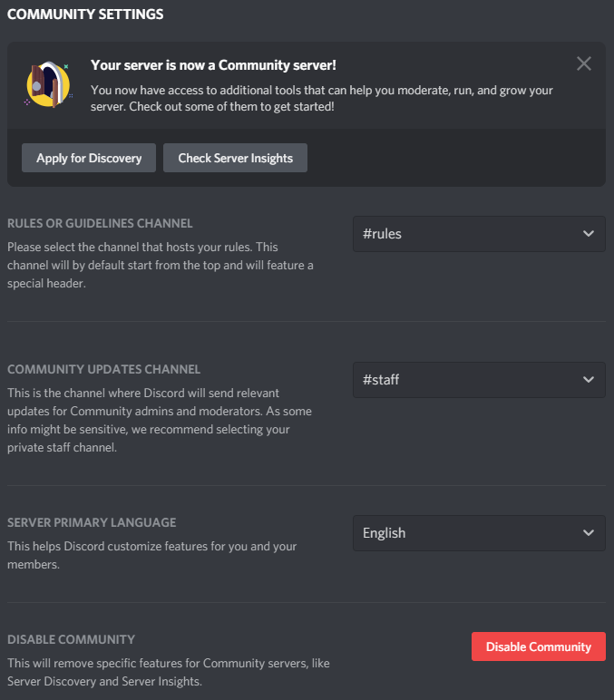Click the Server Primary Language label
Image resolution: width=614 pixels, height=700 pixels.
[92, 522]
